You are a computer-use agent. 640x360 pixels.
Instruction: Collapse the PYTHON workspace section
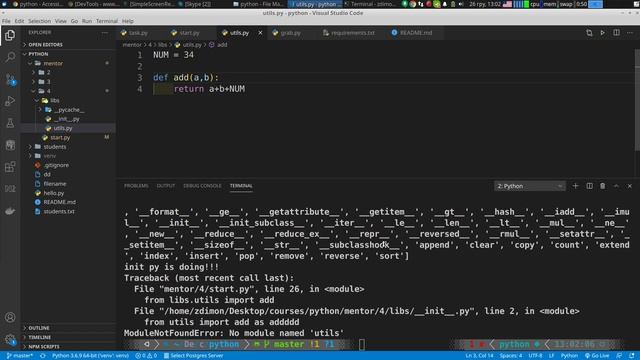pyautogui.click(x=38, y=54)
